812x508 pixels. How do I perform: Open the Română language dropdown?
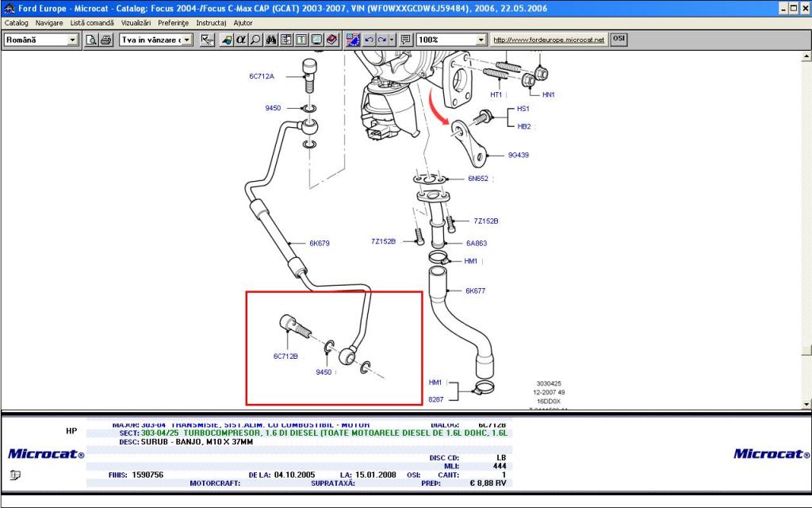[72, 40]
